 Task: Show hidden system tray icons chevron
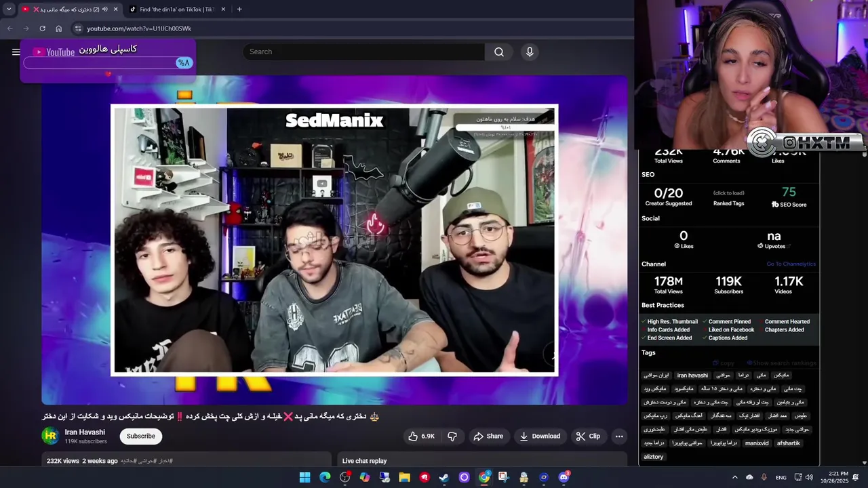(734, 477)
